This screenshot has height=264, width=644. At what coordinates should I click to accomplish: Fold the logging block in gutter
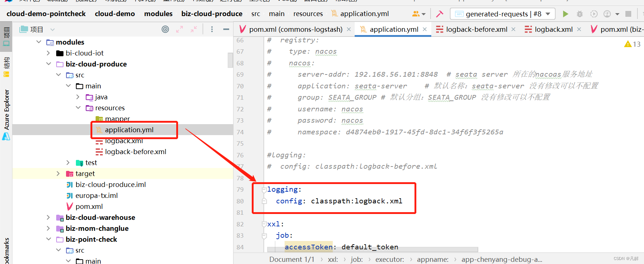point(264,190)
